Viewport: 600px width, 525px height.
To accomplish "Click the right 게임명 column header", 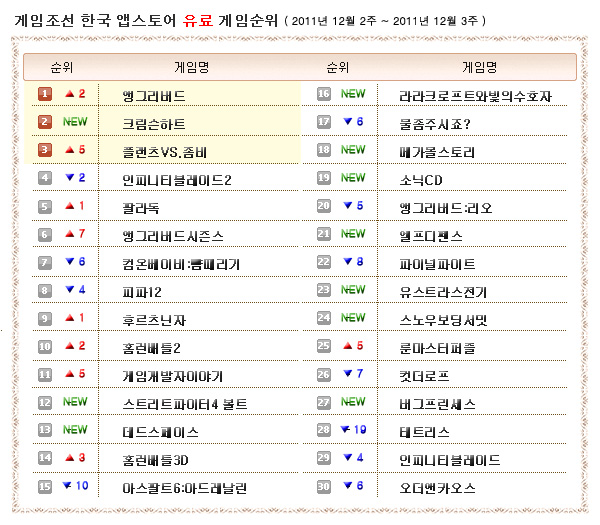I will [x=480, y=67].
